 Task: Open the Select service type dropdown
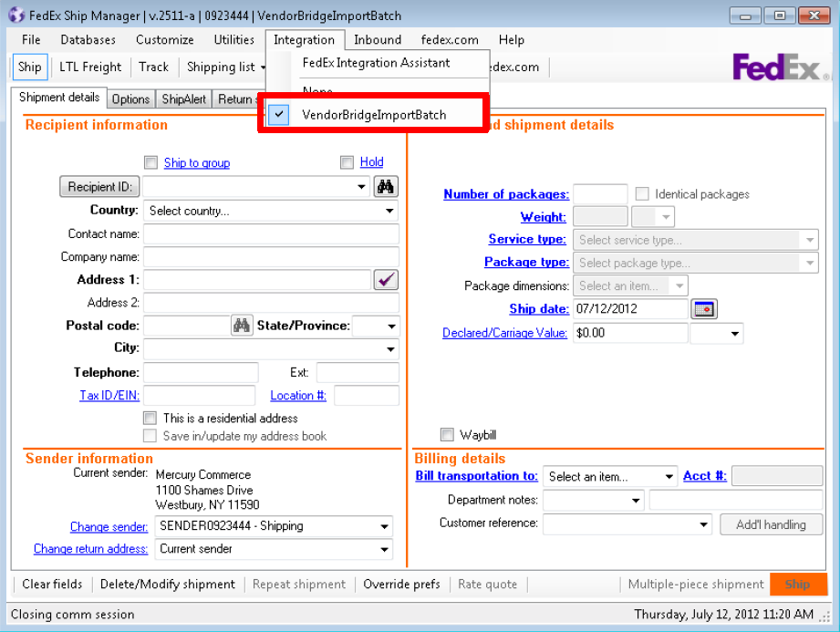(x=810, y=240)
